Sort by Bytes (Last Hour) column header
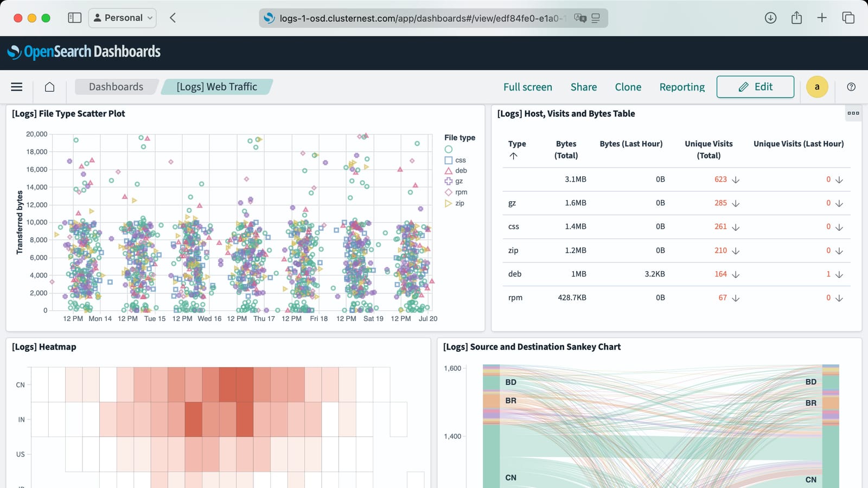The image size is (868, 488). point(631,144)
